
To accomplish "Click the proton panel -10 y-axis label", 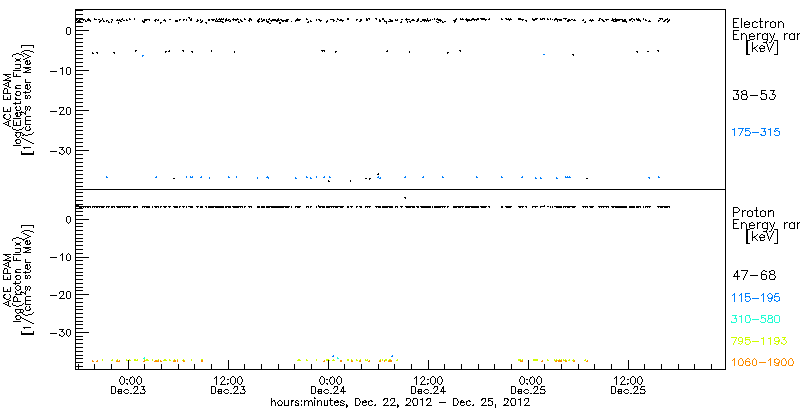I will click(60, 258).
